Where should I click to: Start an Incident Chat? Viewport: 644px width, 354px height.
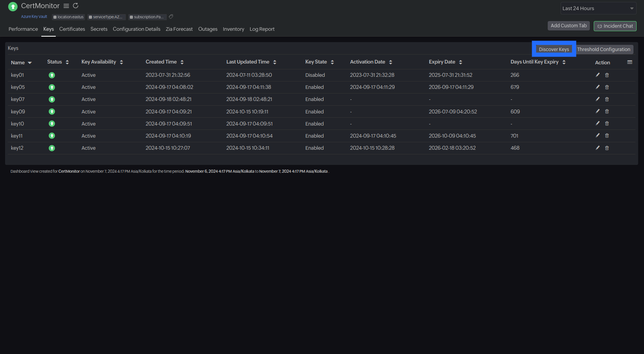click(615, 26)
